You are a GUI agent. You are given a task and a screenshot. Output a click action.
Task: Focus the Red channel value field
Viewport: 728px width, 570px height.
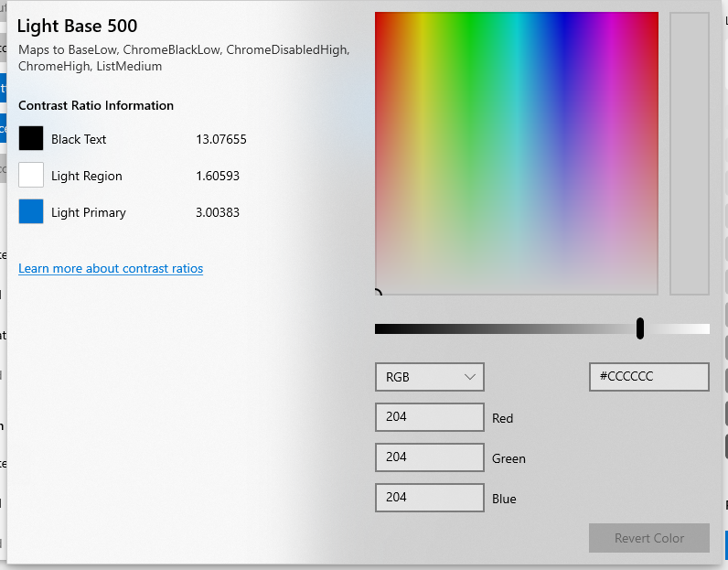429,417
